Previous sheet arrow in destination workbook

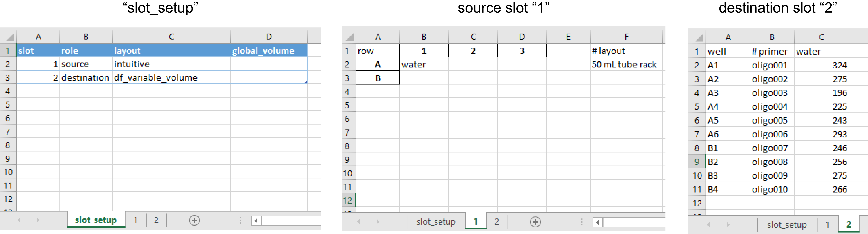[x=708, y=225]
